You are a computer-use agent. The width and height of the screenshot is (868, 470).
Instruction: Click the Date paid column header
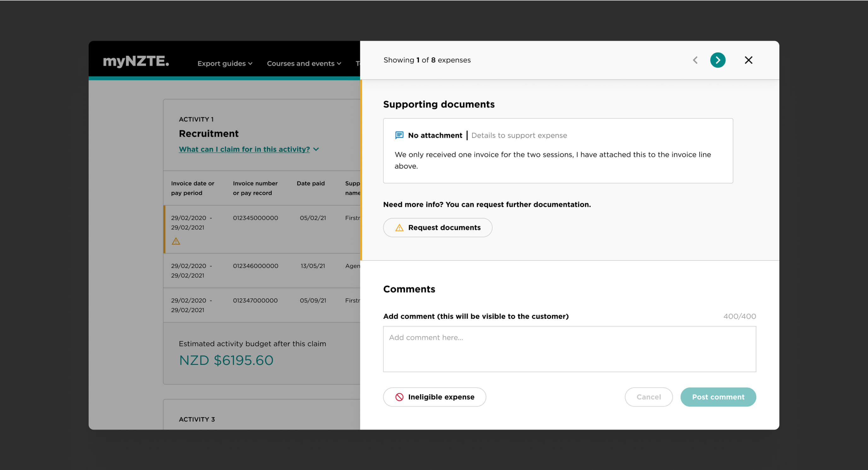tap(311, 183)
